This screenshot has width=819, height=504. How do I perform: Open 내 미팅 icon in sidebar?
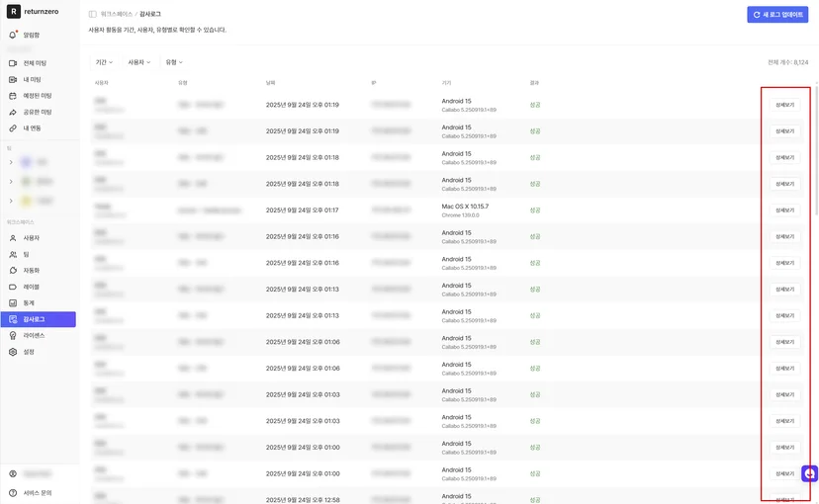coord(13,79)
